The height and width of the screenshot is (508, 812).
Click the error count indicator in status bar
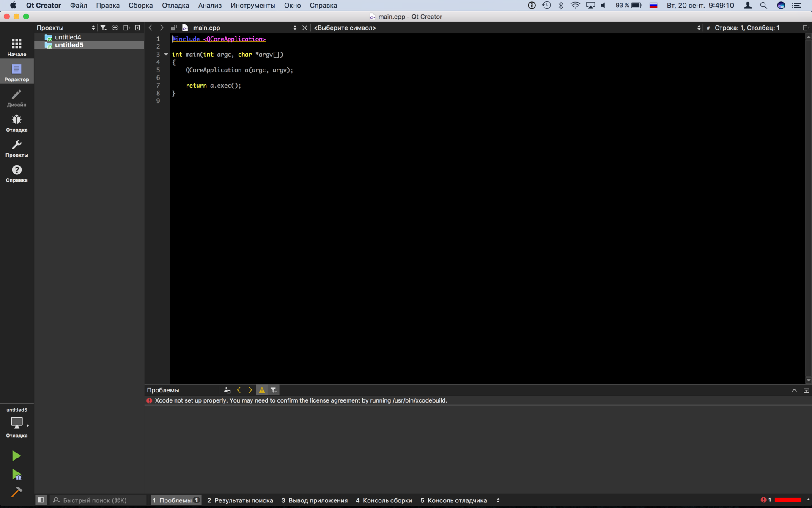(x=766, y=500)
